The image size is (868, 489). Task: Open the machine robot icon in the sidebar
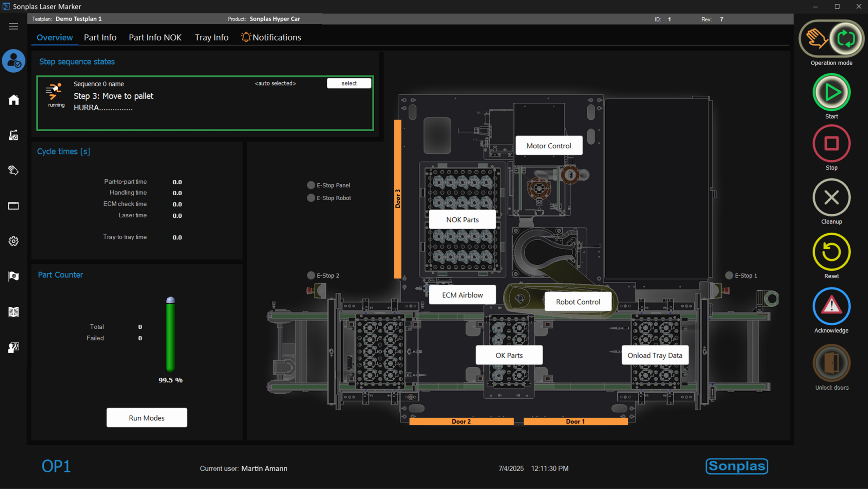[x=14, y=135]
